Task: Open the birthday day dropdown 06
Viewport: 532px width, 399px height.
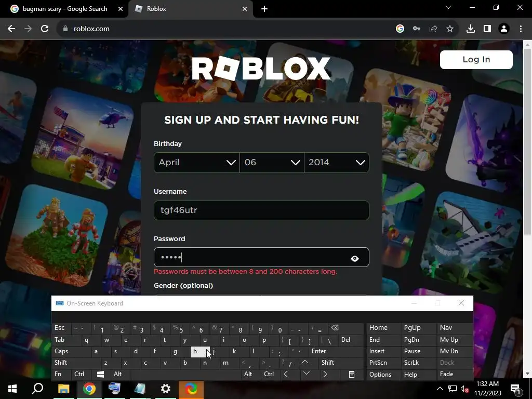Action: 272,163
